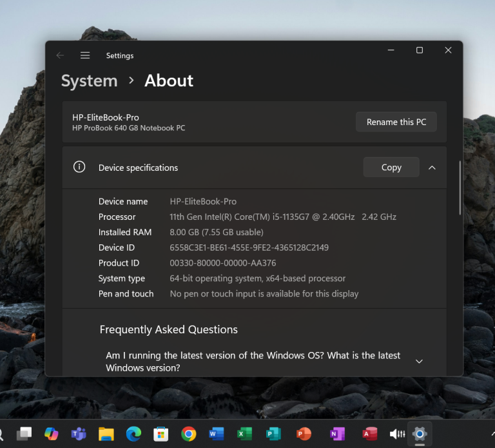Click the System breadcrumb link
The width and height of the screenshot is (495, 448).
coord(89,81)
